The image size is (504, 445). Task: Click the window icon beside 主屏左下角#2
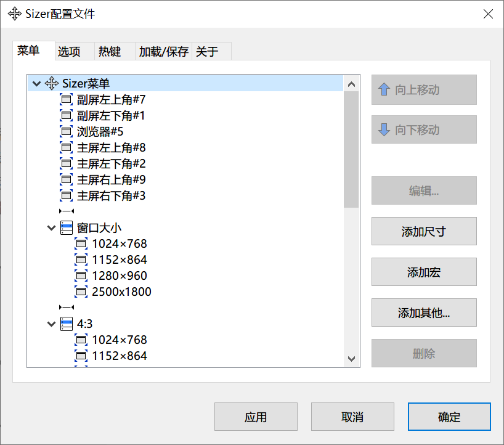click(x=66, y=164)
